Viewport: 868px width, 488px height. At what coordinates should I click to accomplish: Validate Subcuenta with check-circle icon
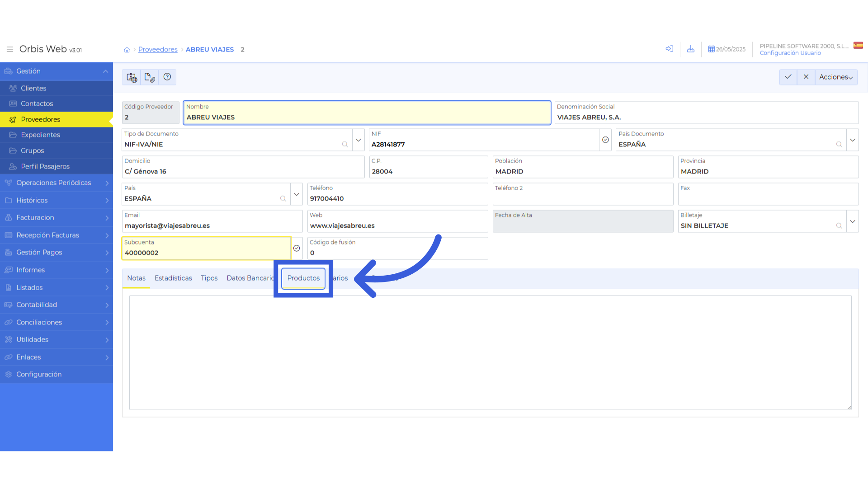pos(297,249)
